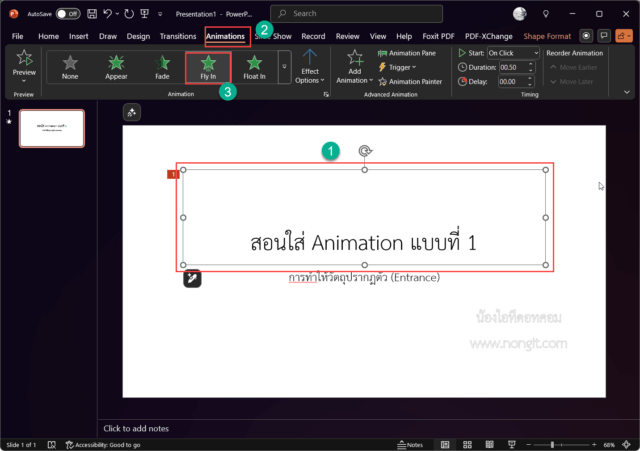The height and width of the screenshot is (451, 640).
Task: Switch to Slide Sorter view icon
Action: [467, 445]
